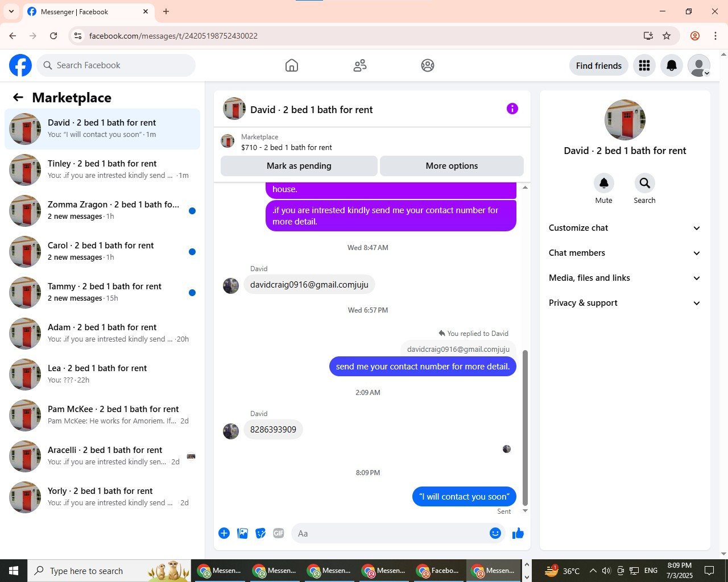Viewport: 728px width, 582px height.
Task: Click the chat scrollbar thumb
Action: click(525, 427)
